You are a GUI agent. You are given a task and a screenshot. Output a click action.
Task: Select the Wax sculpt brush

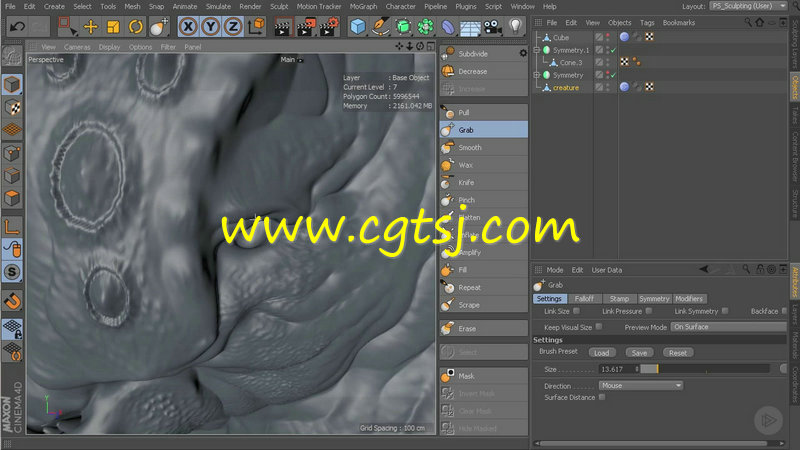click(484, 165)
